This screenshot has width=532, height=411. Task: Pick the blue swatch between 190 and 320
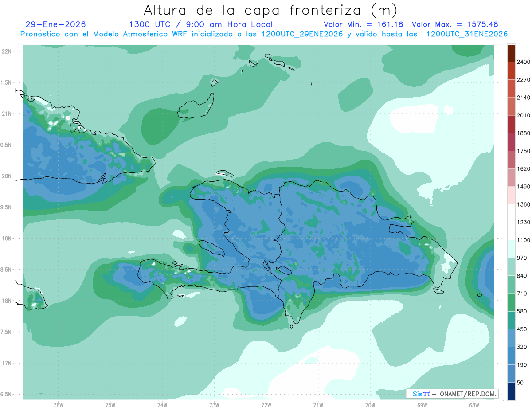click(511, 356)
